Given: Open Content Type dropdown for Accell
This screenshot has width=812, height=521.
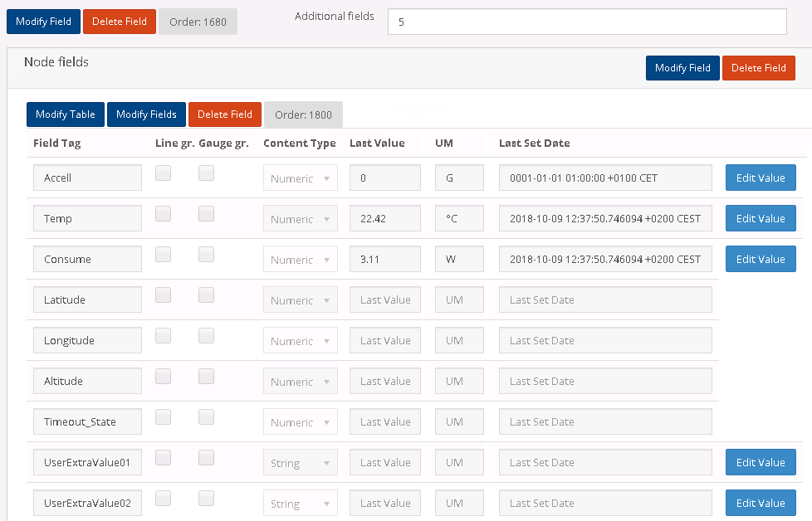Looking at the screenshot, I should coord(300,178).
